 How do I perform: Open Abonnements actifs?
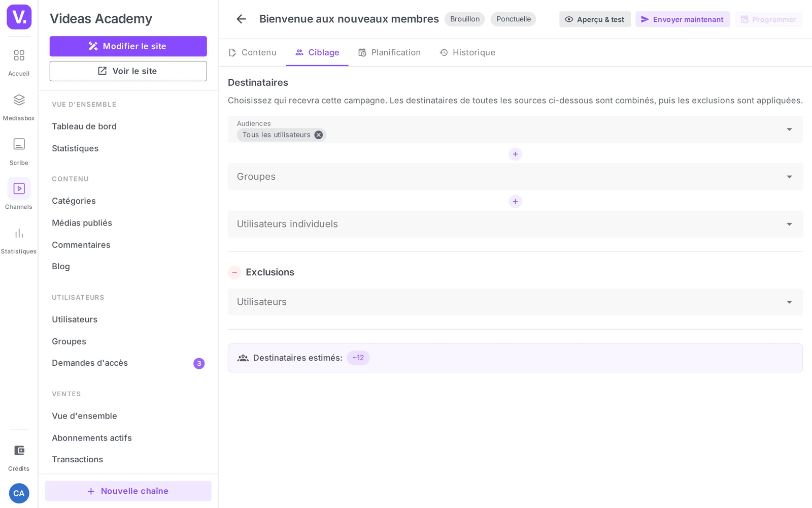pos(92,438)
